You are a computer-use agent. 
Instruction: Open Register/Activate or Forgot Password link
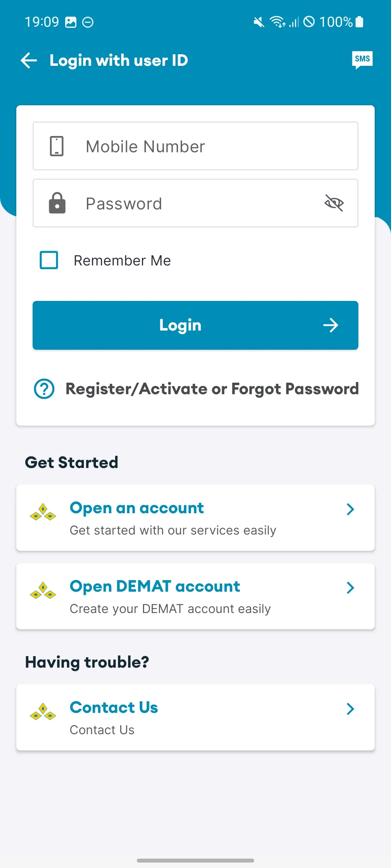click(212, 389)
